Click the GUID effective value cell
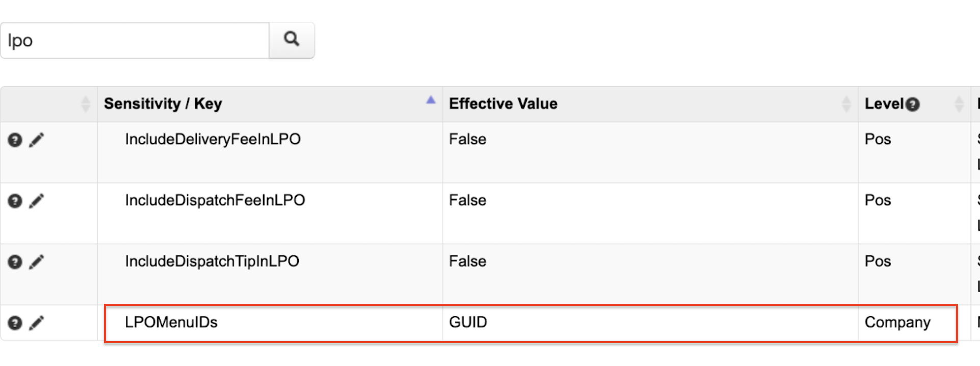This screenshot has width=980, height=366. click(468, 322)
